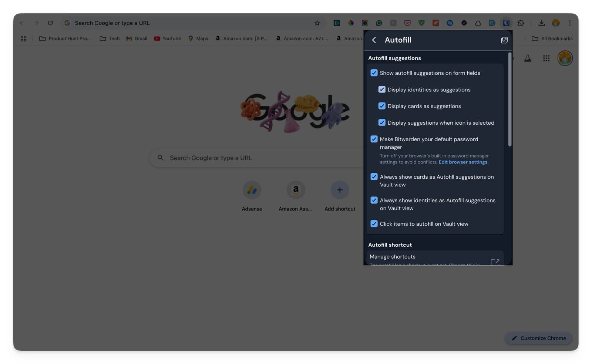The image size is (592, 364).
Task: Open Chrome downloads icon
Action: click(541, 23)
